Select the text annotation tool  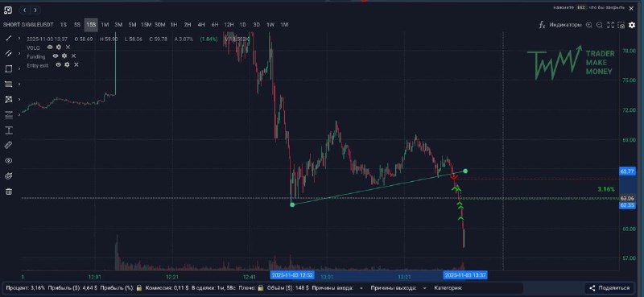[9, 130]
